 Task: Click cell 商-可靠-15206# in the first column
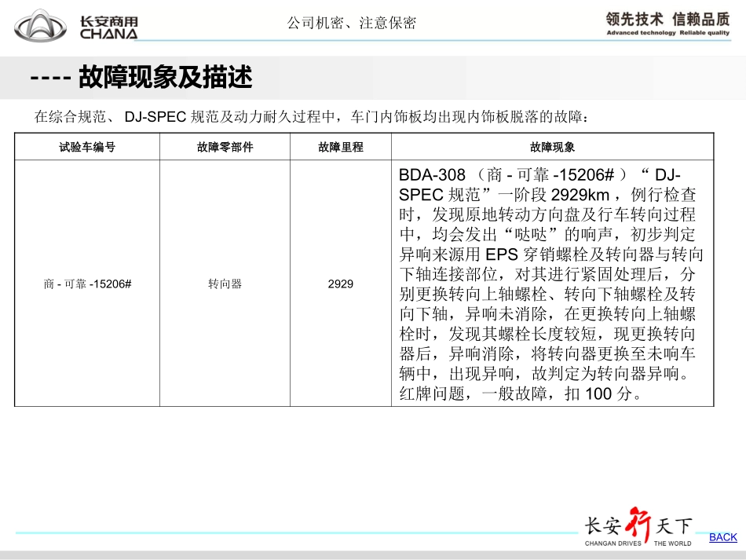pyautogui.click(x=87, y=284)
